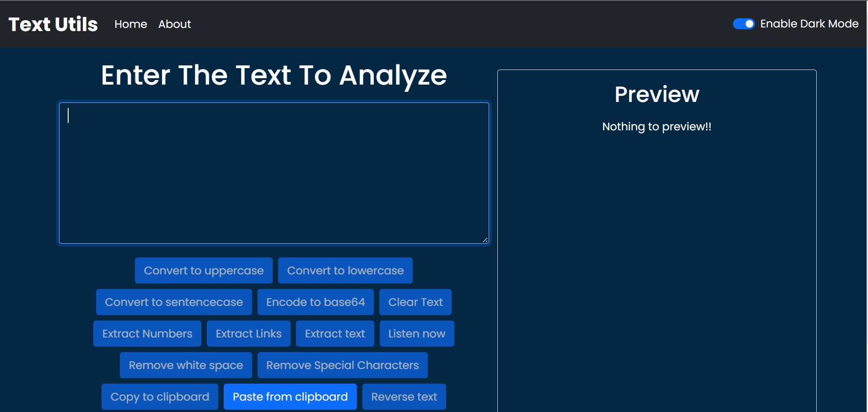Paste text from clipboard
Viewport: 868px width, 412px height.
(x=290, y=396)
